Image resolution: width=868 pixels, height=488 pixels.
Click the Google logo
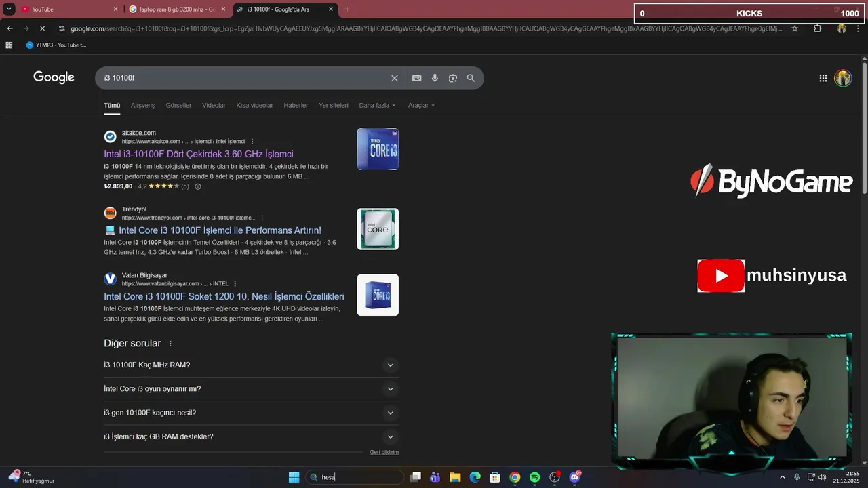54,77
